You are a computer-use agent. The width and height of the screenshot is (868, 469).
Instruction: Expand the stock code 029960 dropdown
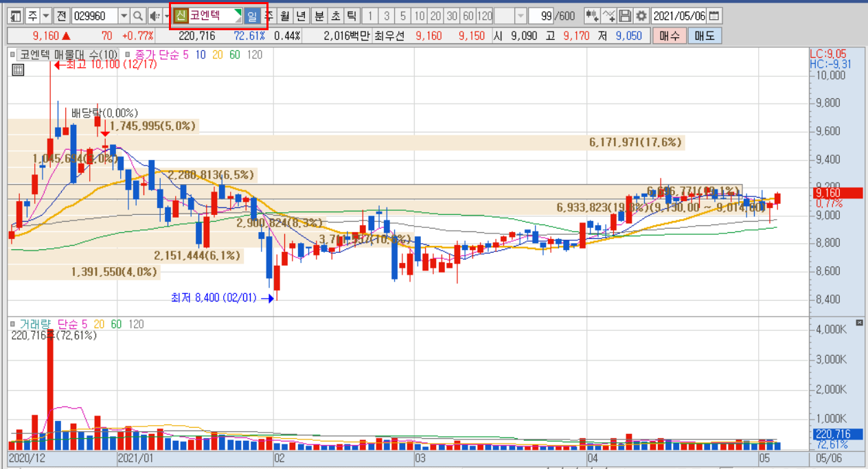tap(124, 16)
